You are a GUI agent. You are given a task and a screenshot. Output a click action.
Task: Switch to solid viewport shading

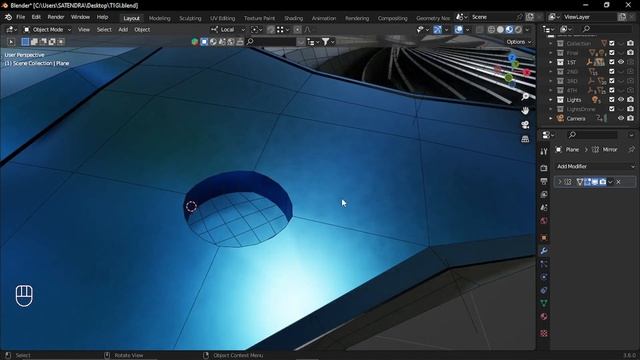pyautogui.click(x=500, y=30)
